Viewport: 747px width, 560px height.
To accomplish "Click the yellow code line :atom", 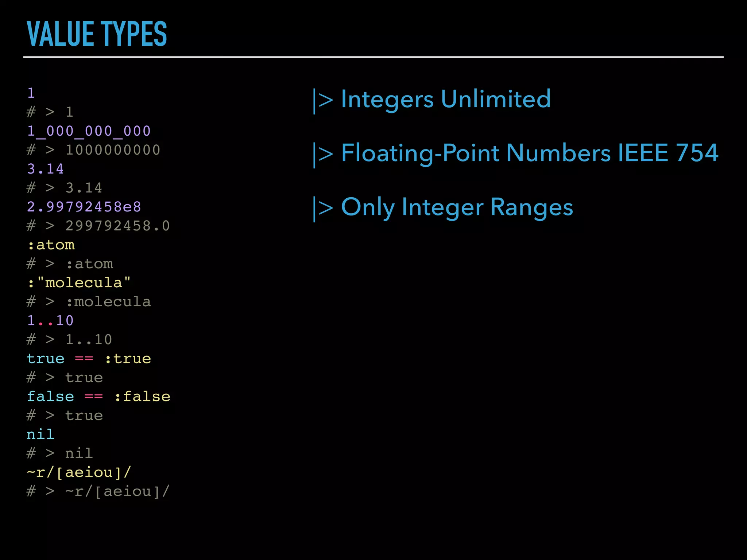I will pos(51,245).
